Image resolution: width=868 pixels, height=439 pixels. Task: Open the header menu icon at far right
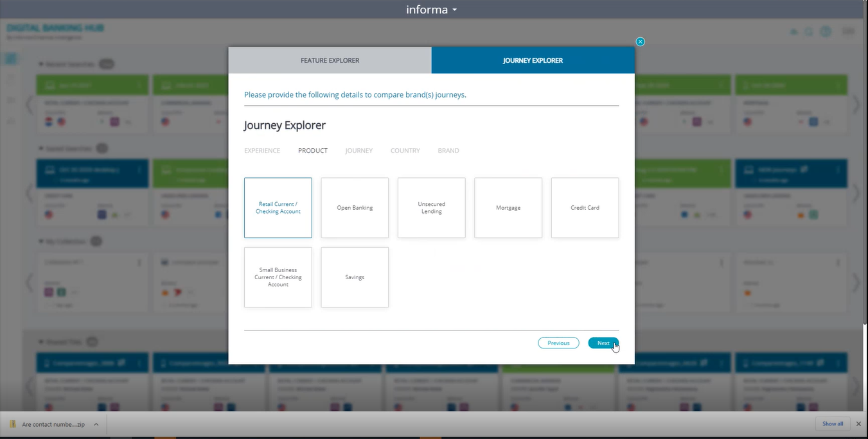click(849, 31)
